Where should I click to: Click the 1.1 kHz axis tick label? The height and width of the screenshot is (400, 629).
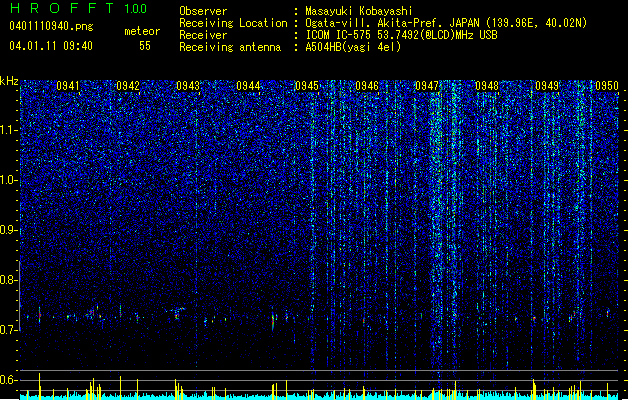click(x=8, y=130)
